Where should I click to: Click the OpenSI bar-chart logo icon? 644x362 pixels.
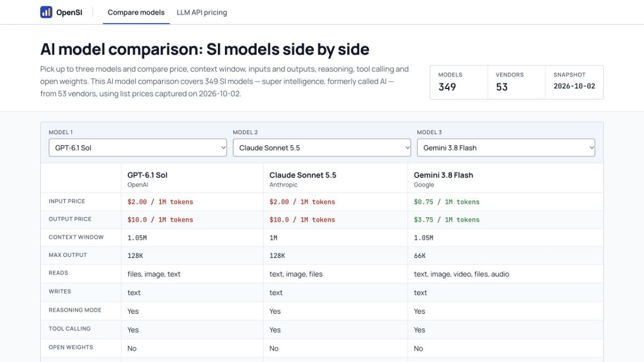click(x=46, y=12)
